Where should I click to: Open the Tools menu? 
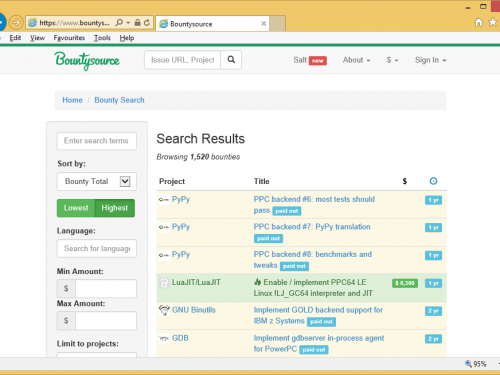tap(102, 38)
